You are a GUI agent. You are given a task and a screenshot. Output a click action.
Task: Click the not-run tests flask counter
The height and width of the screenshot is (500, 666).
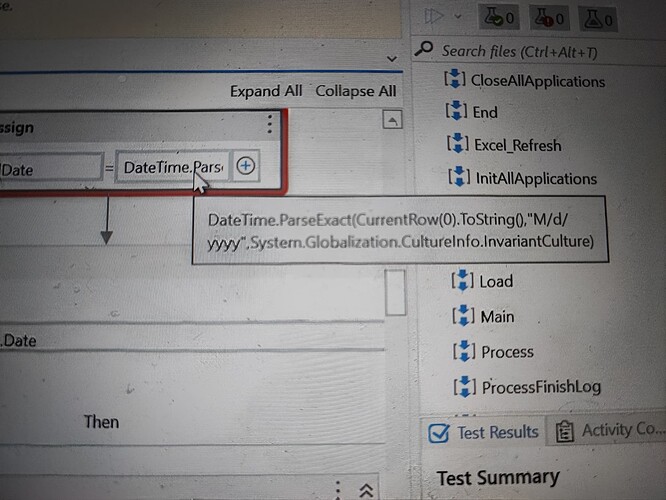(x=598, y=18)
